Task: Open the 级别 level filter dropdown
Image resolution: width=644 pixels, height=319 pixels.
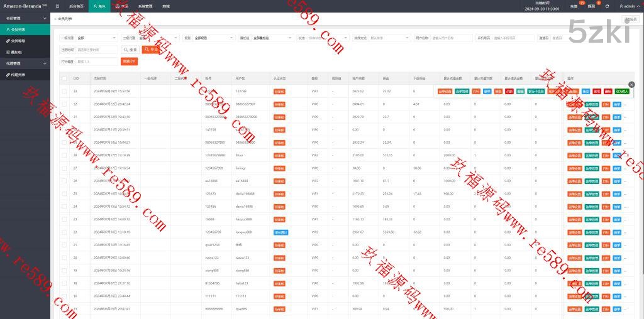Action: (214, 38)
